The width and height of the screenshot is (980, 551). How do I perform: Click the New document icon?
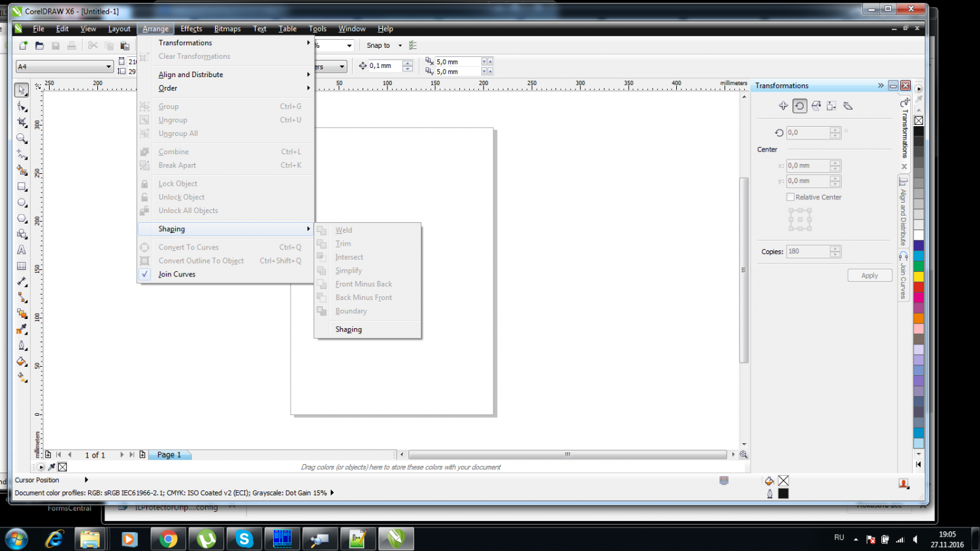click(24, 46)
